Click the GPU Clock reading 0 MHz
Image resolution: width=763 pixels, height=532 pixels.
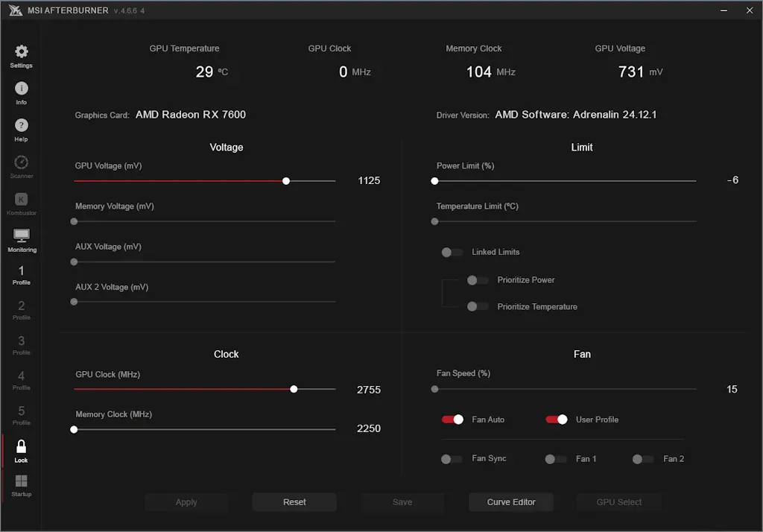pos(355,72)
